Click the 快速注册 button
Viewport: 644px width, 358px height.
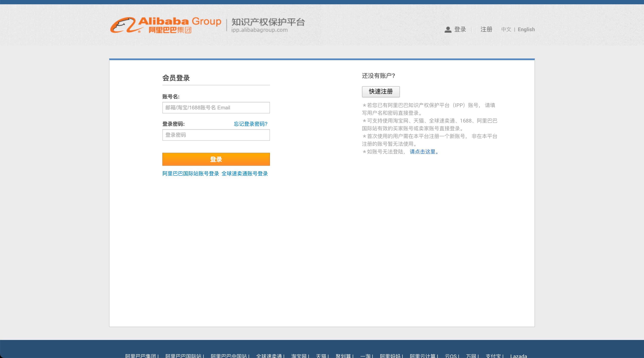[381, 92]
